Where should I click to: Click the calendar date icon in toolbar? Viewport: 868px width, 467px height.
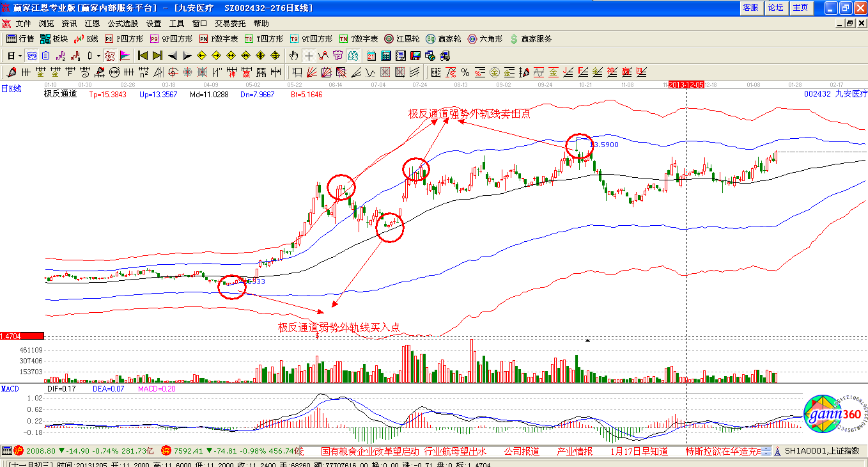pos(371,56)
